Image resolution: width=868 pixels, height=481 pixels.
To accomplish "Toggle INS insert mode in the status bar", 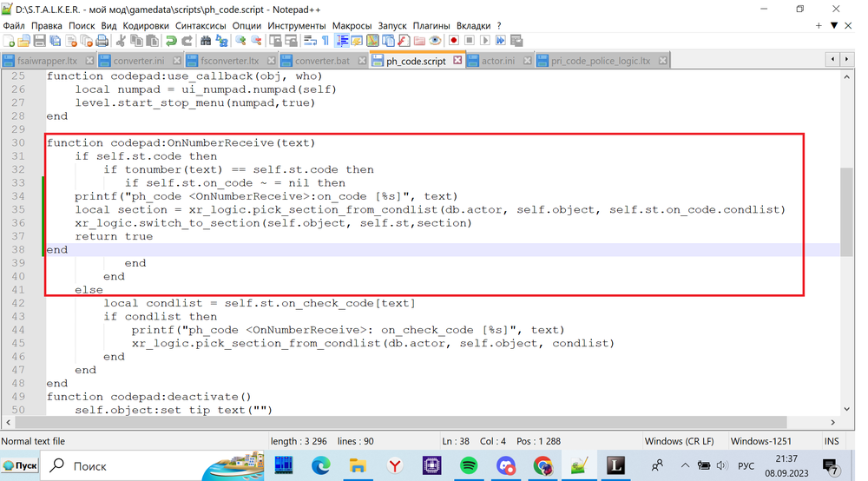I will coord(832,441).
